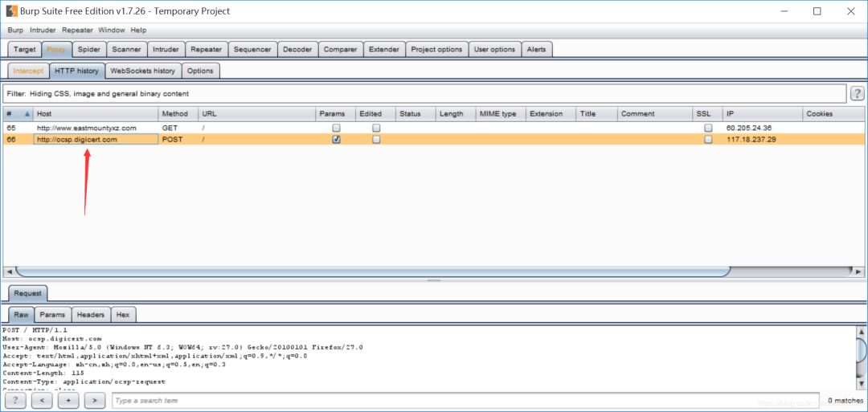Select the Params request view tab
Viewport: 868px width, 412px height.
pyautogui.click(x=52, y=315)
